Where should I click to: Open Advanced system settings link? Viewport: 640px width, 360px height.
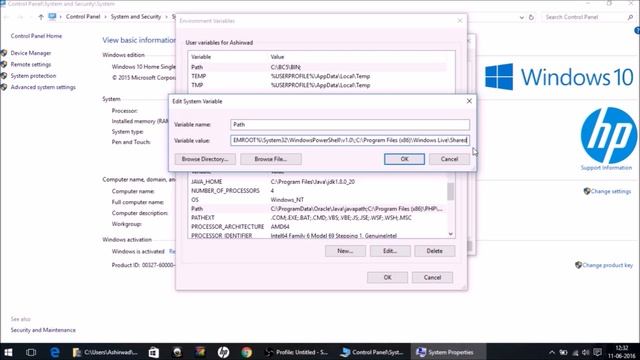[43, 87]
